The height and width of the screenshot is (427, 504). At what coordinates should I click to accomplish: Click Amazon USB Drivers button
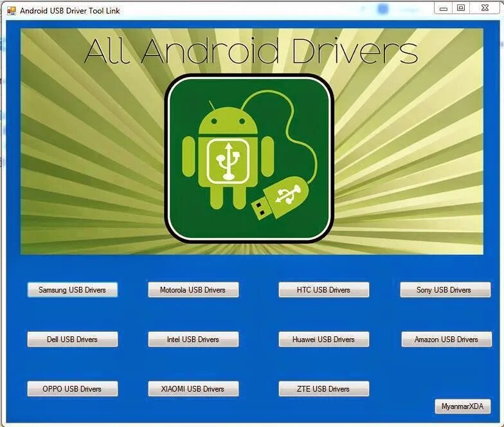pos(446,340)
